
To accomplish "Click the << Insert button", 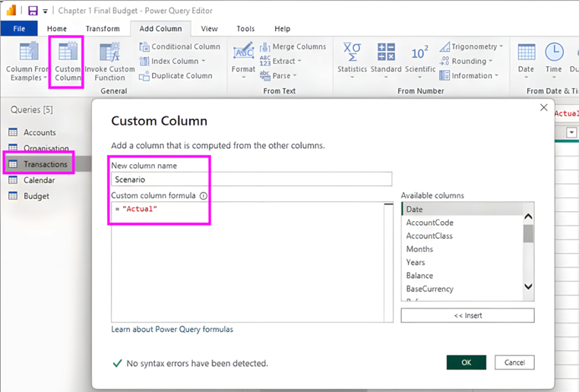I will pyautogui.click(x=467, y=315).
